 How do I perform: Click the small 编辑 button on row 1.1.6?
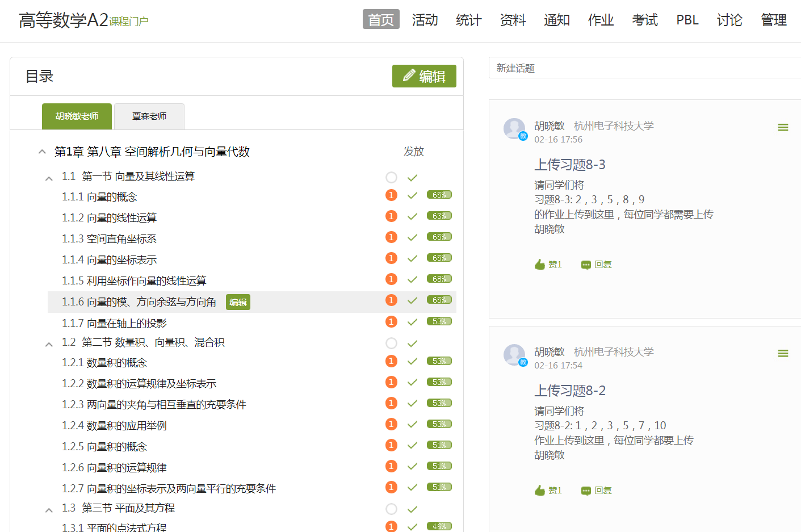pyautogui.click(x=238, y=302)
